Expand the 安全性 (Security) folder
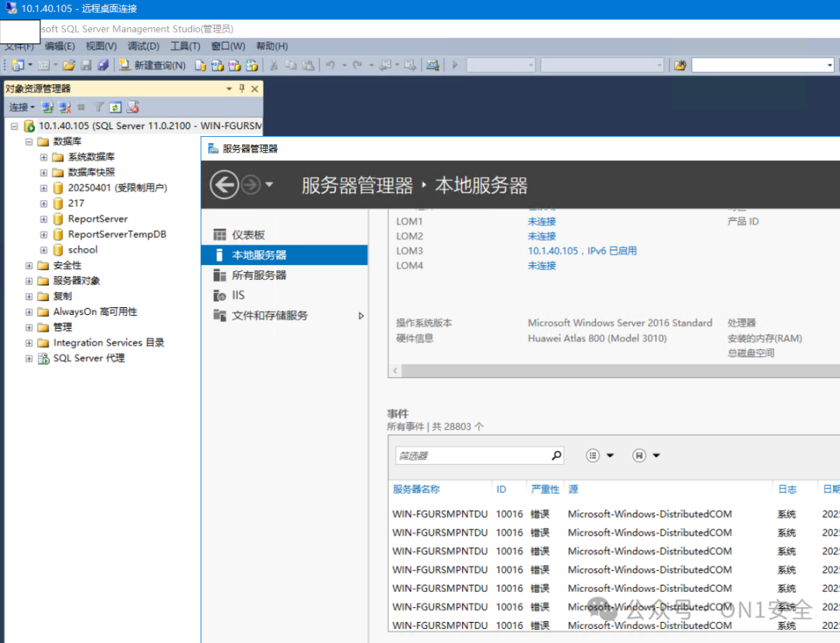The width and height of the screenshot is (840, 643). 27,265
